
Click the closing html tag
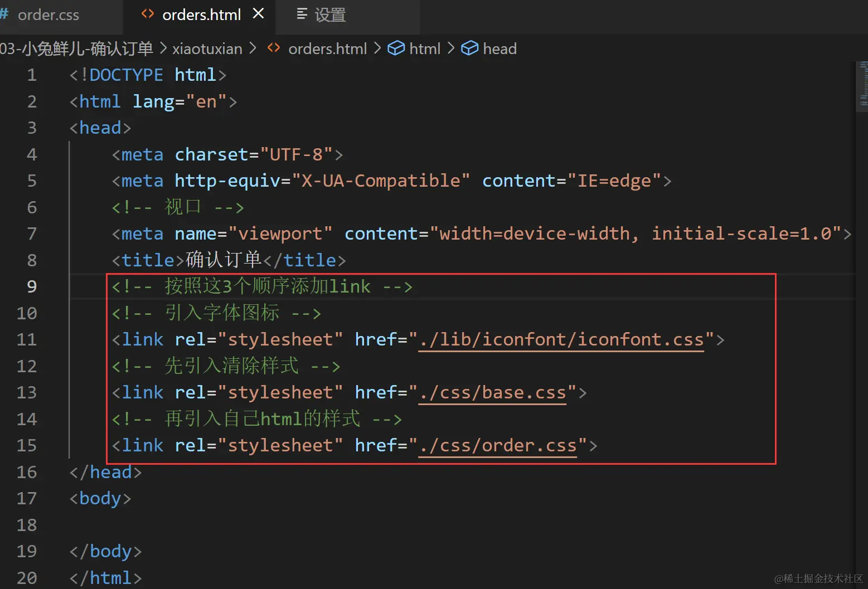[106, 578]
